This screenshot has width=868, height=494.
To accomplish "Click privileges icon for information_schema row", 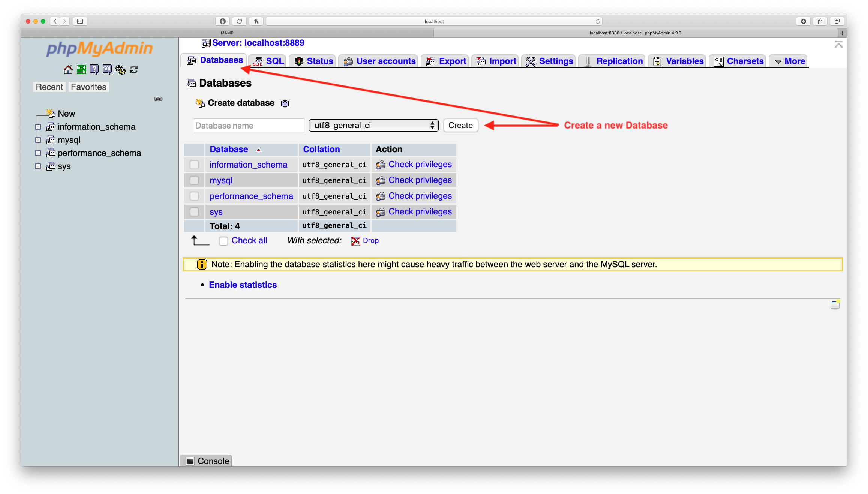I will coord(381,165).
